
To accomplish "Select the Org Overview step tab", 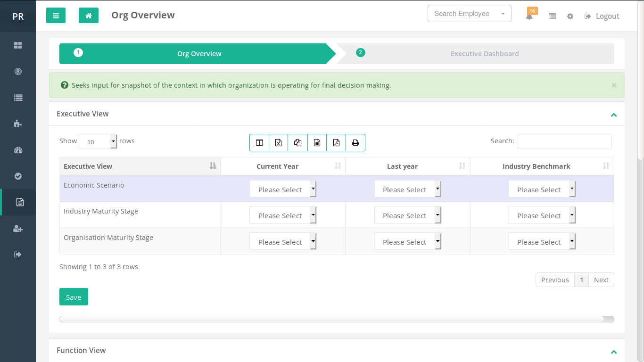I will coord(199,54).
